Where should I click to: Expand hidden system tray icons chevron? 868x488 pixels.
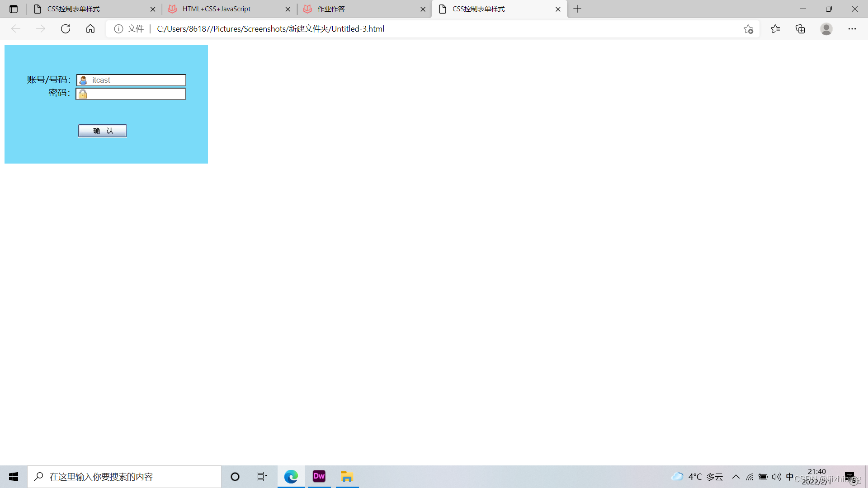tap(736, 477)
